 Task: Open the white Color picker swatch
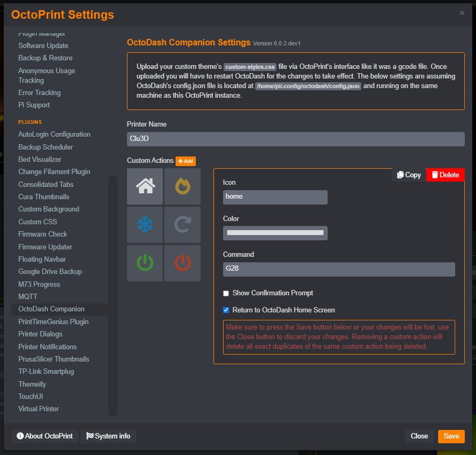(x=275, y=233)
